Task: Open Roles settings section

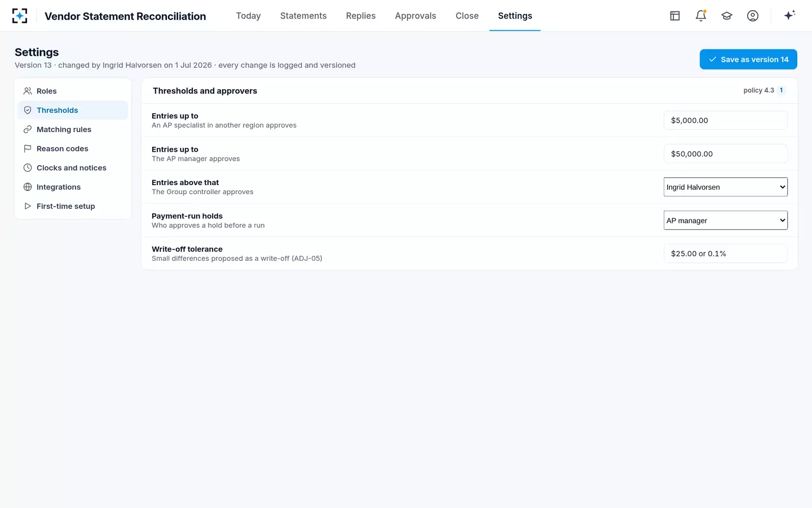Action: pos(73,91)
